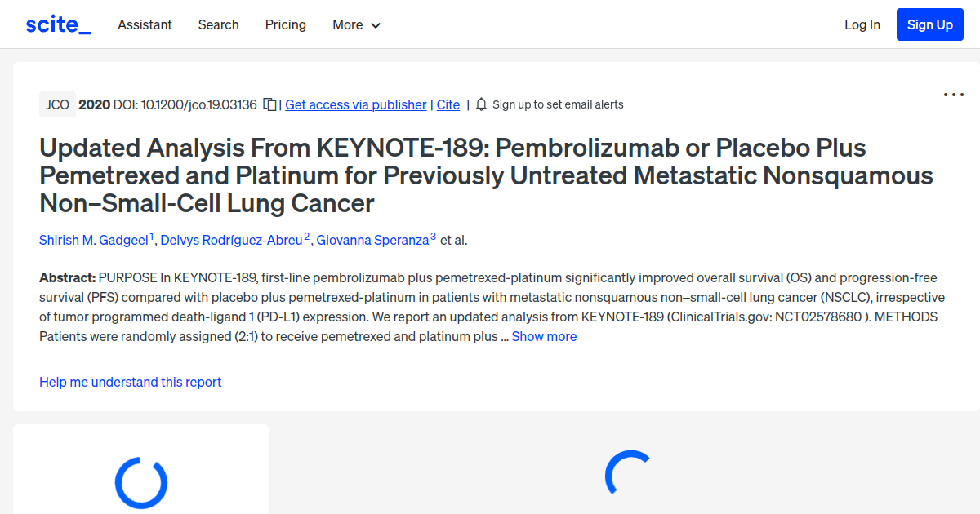980x514 pixels.
Task: Open the More navigation dropdown
Action: click(x=356, y=24)
